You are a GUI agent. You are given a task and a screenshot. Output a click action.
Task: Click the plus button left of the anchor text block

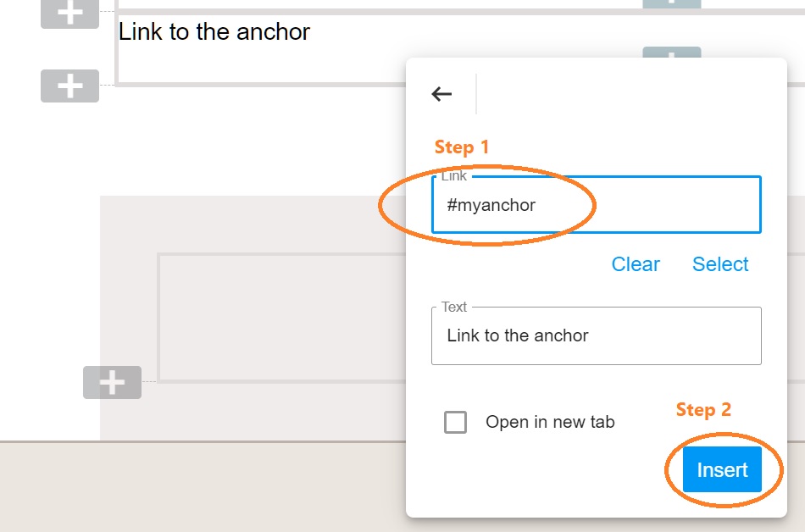tap(69, 86)
